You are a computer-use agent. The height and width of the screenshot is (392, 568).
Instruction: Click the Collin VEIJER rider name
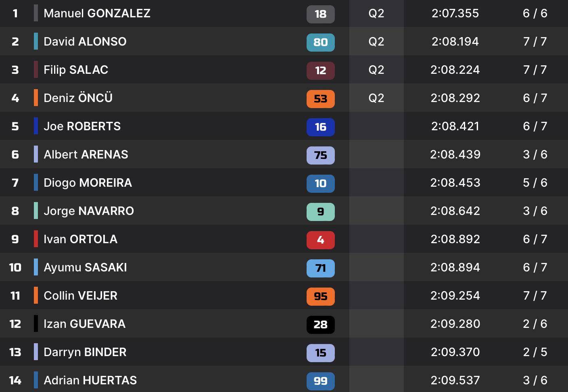[x=80, y=296]
